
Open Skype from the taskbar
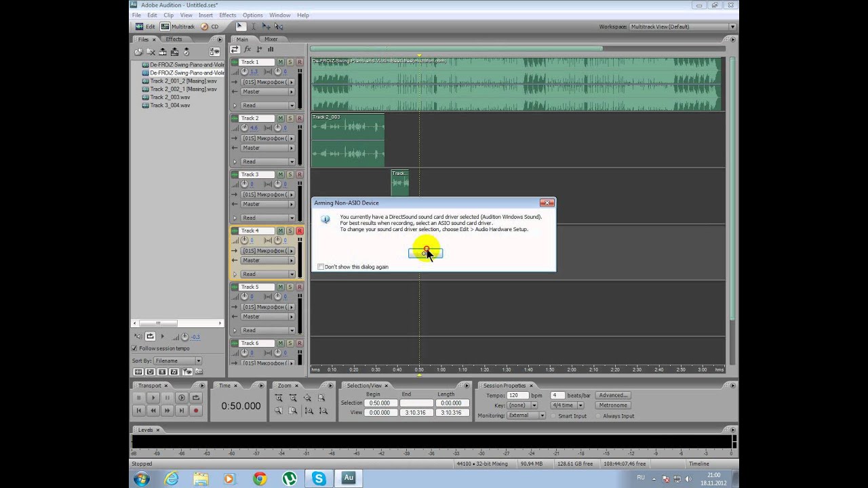pyautogui.click(x=319, y=478)
